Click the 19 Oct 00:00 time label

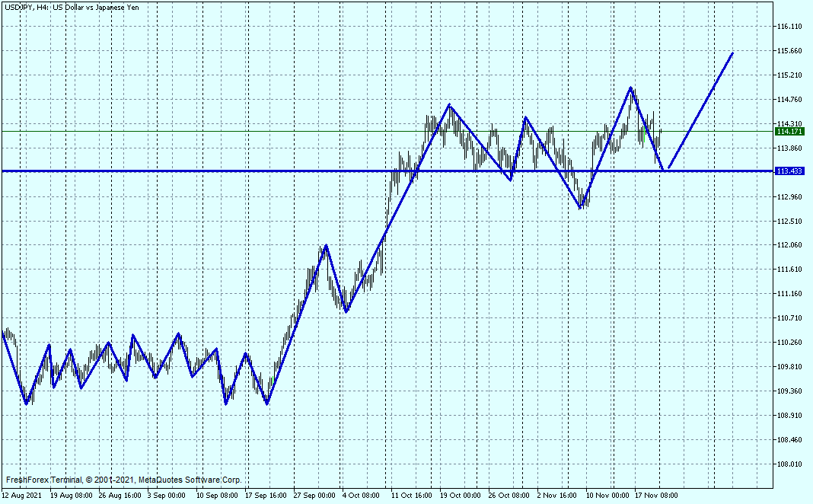coord(461,496)
